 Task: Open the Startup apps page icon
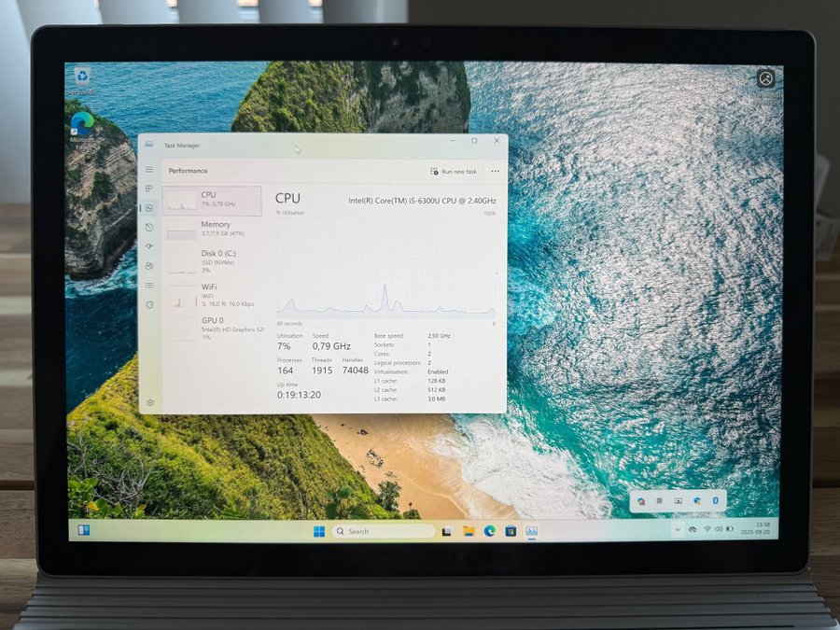point(149,246)
